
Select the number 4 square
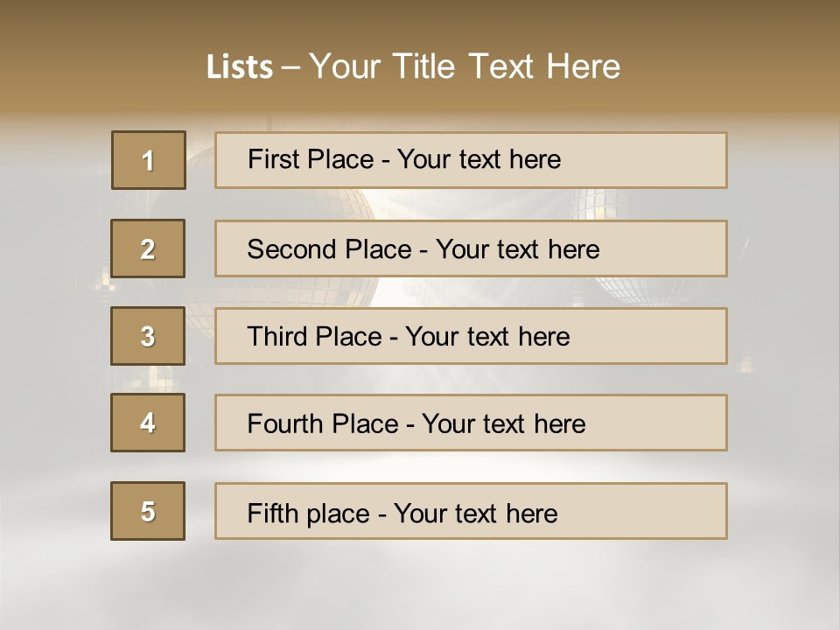pos(148,423)
